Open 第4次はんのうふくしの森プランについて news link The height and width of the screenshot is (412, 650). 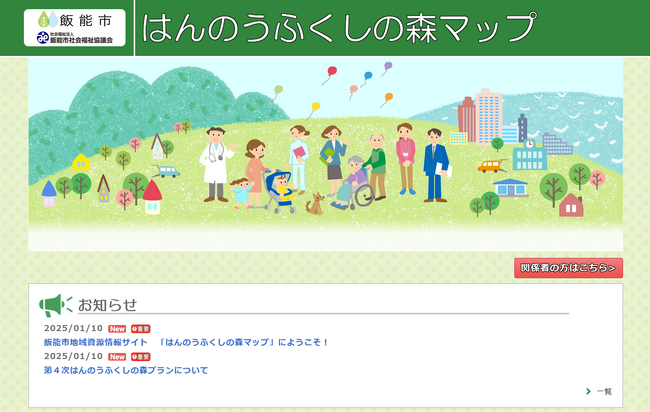coord(126,370)
